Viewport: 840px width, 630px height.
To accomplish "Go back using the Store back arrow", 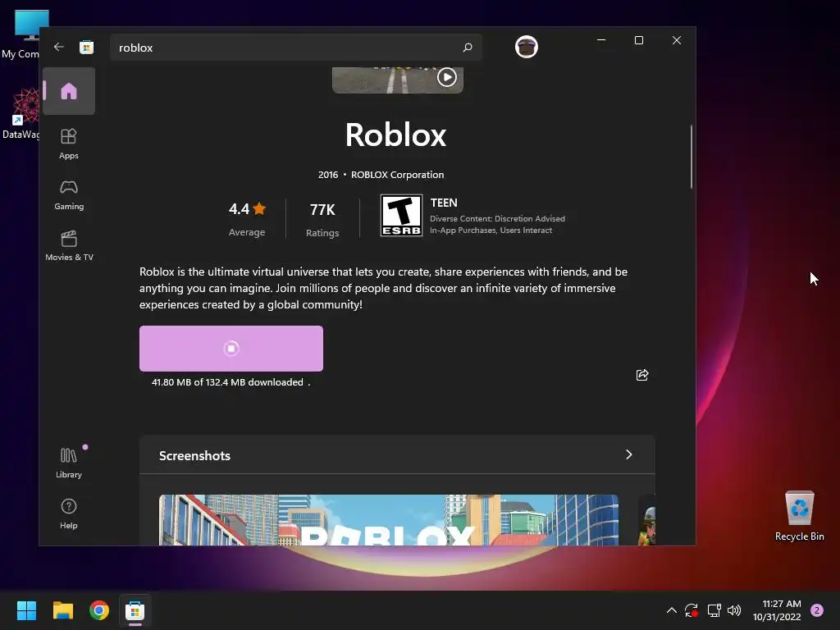I will click(59, 47).
